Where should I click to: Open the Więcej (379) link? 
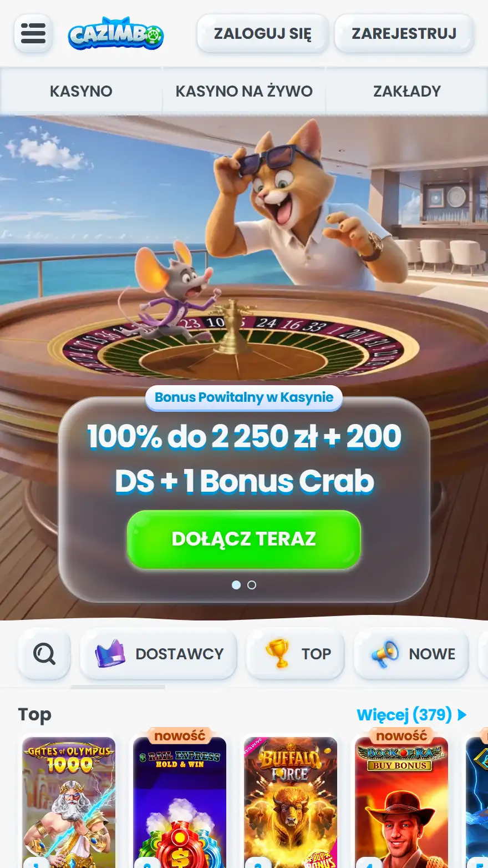click(404, 715)
